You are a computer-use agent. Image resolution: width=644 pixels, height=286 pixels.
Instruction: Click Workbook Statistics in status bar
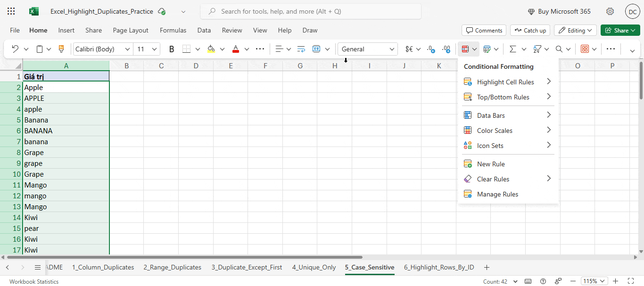pos(34,281)
